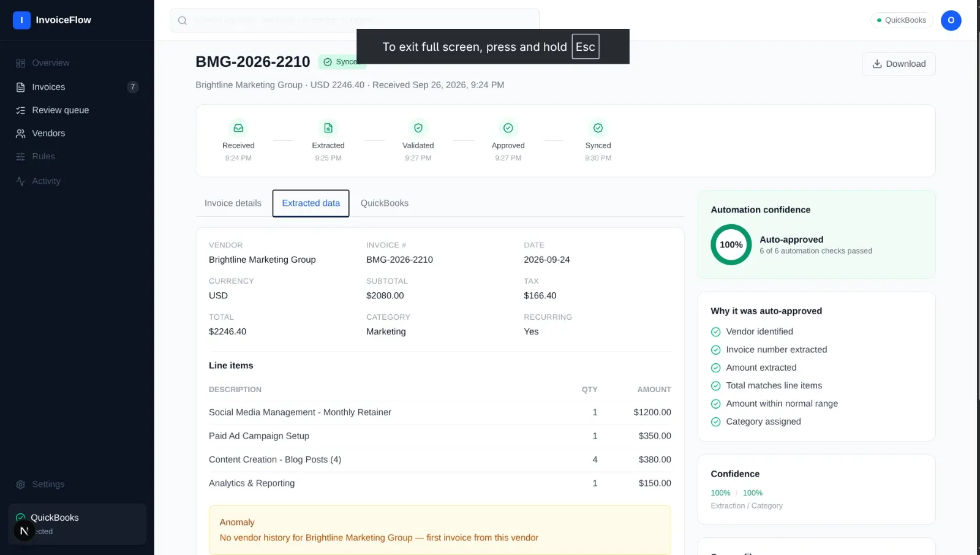Click the Activity pulse icon

pos(21,181)
